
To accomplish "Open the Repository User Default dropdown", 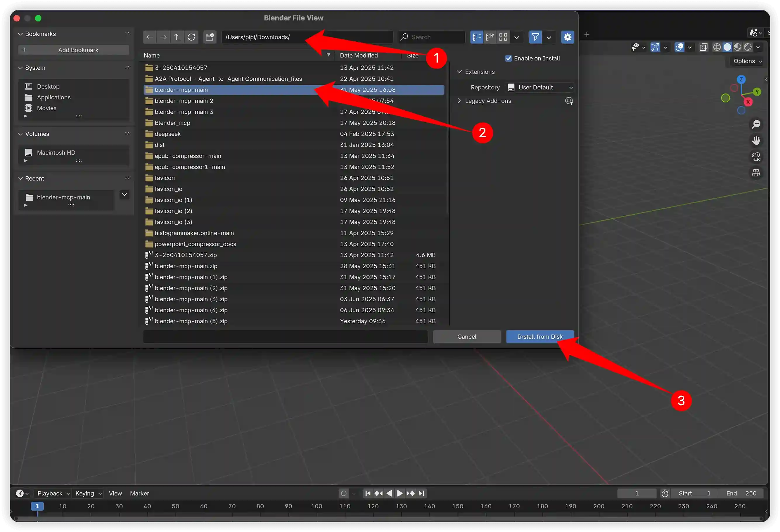I will tap(540, 88).
